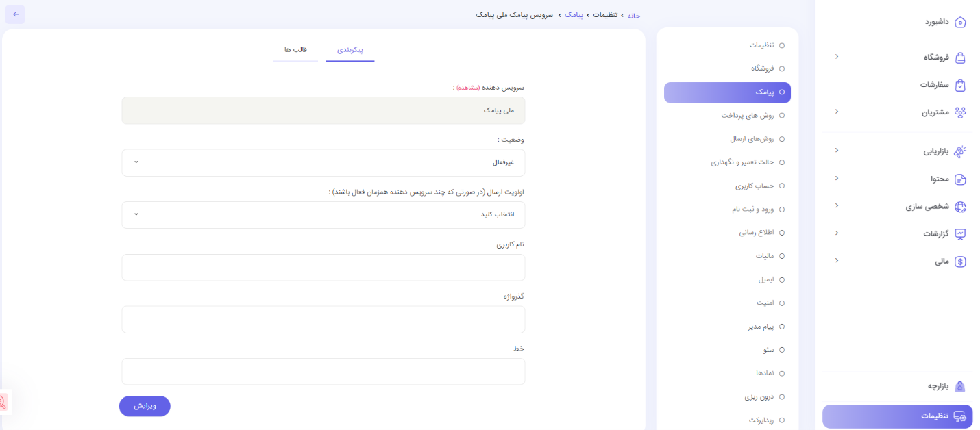
Task: Click the username (نام کاربری) input field
Action: [x=323, y=268]
